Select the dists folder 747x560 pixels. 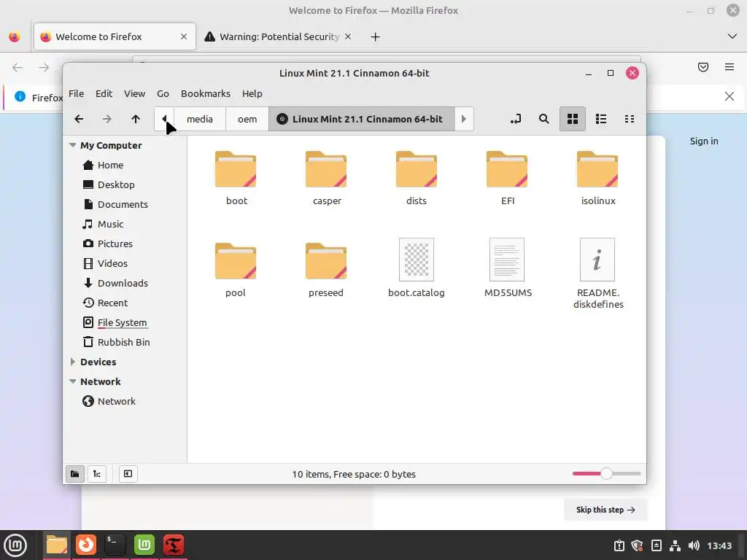417,178
